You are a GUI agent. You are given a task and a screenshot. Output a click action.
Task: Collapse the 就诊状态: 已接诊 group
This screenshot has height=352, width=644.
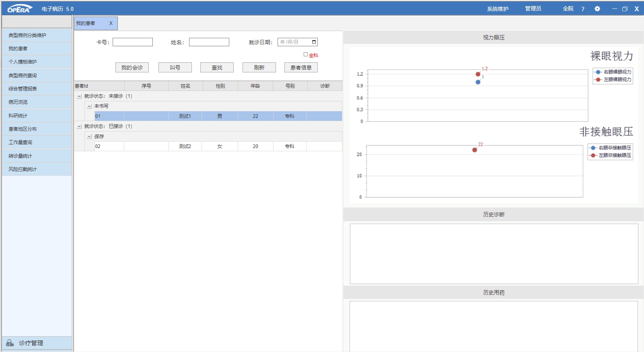tap(79, 126)
